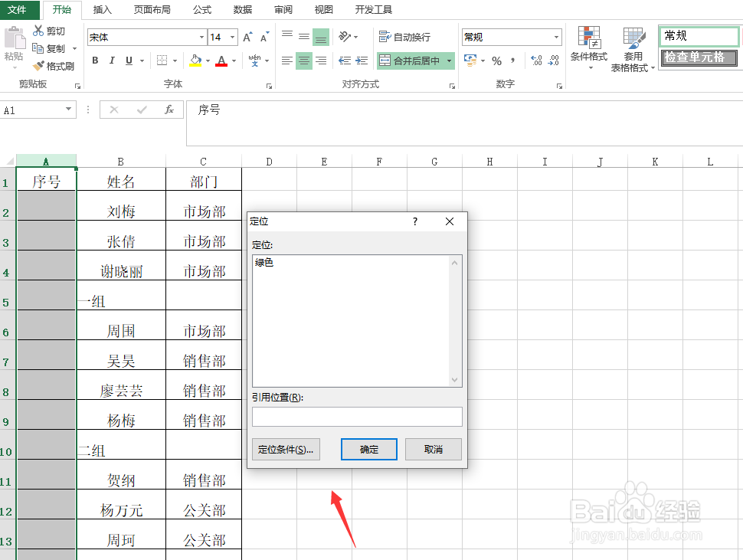Viewport: 743px width, 560px height.
Task: Open the Merge and Center dropdown arrow
Action: pos(450,61)
